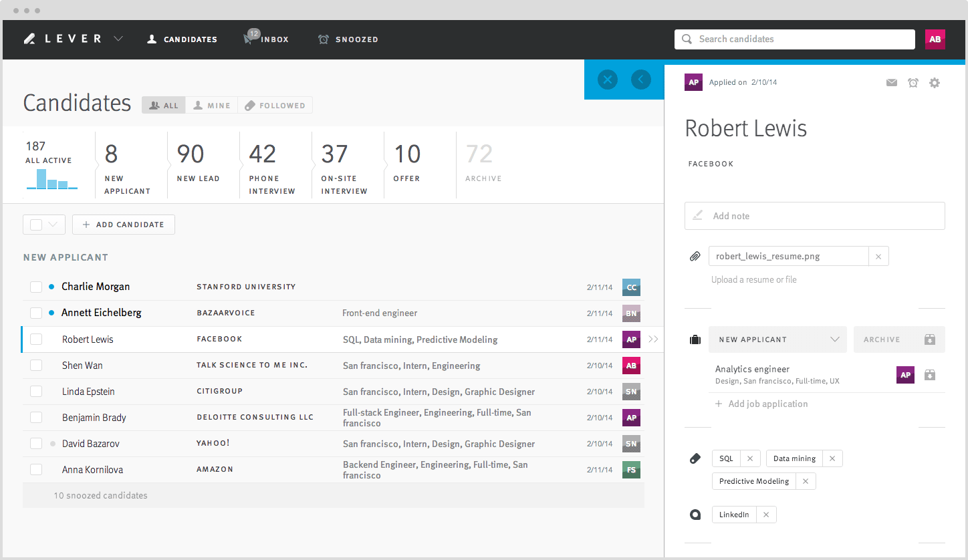Viewport: 968px width, 560px height.
Task: Expand Robert Lewis details with the double chevron
Action: 654,339
